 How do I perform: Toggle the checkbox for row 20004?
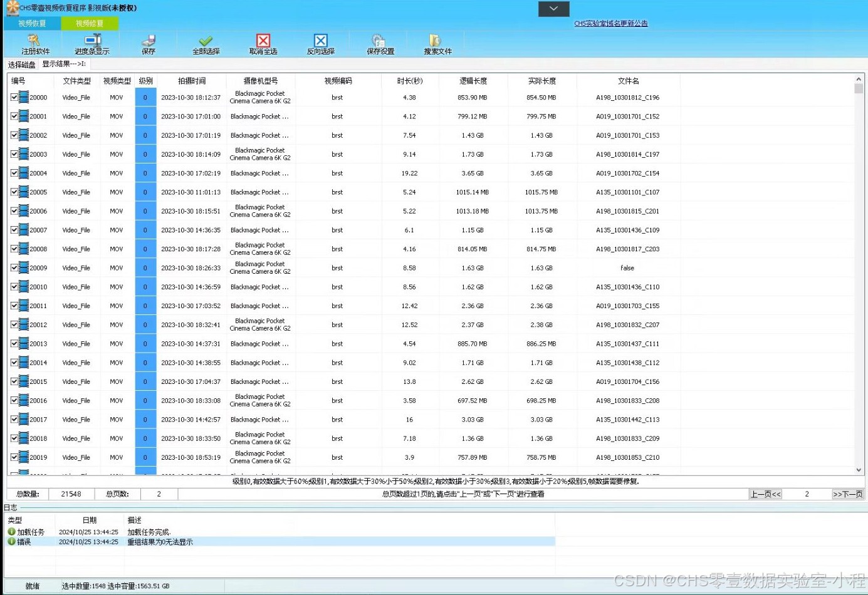[x=14, y=173]
